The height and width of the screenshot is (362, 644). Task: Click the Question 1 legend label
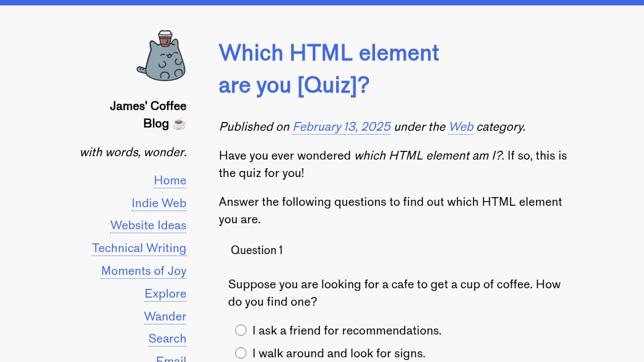click(257, 250)
